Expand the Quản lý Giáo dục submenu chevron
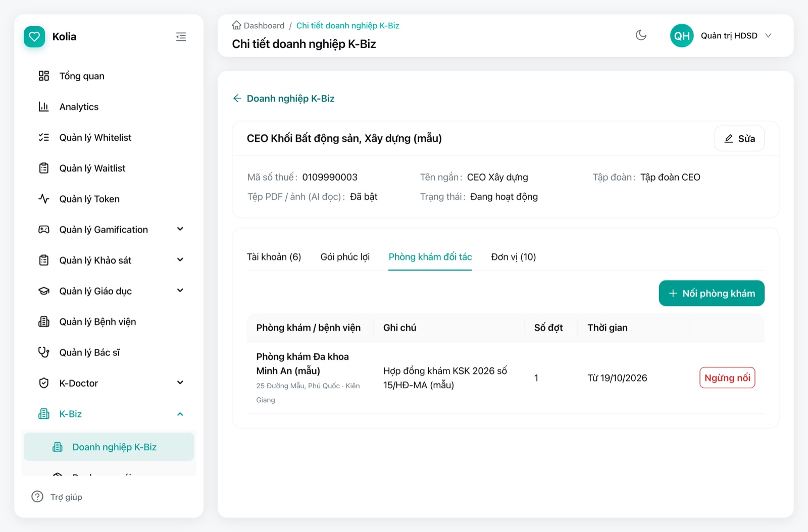The height and width of the screenshot is (532, 808). (180, 291)
